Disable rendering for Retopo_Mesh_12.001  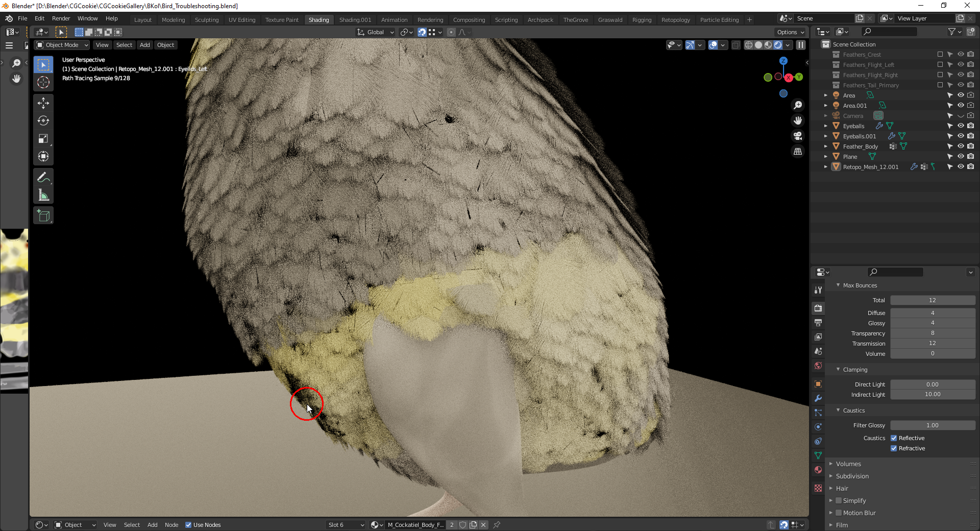click(971, 166)
